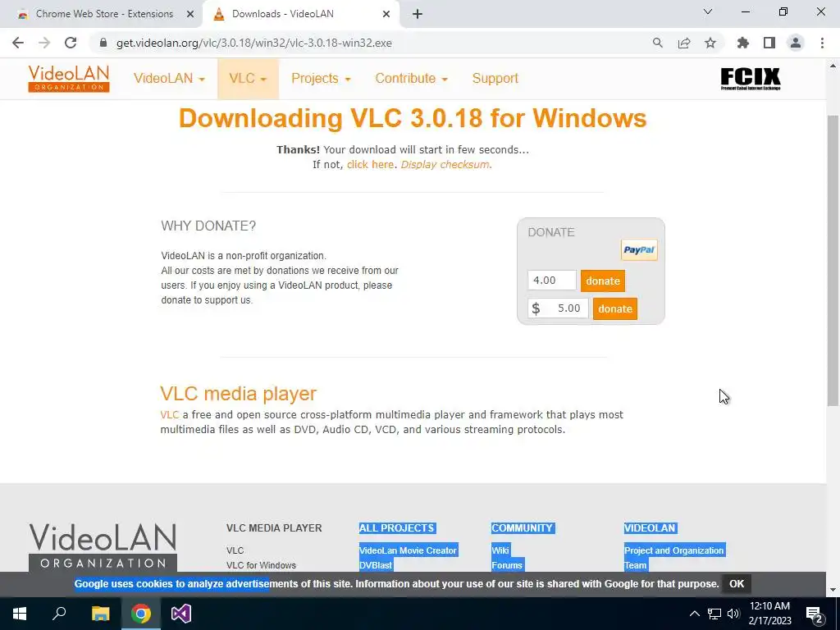
Task: Open the DVBlast footer link
Action: click(376, 565)
